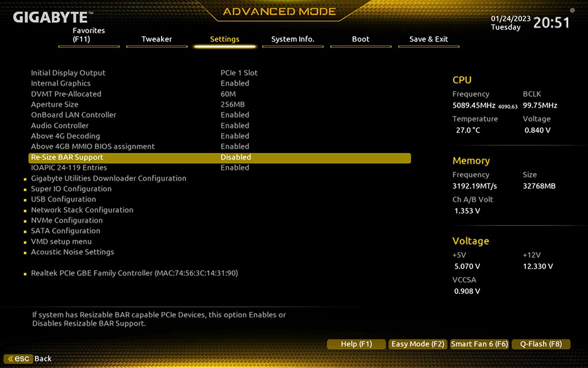Switch to the Tweaker tab
Viewport: 588px width, 368px height.
(x=157, y=39)
